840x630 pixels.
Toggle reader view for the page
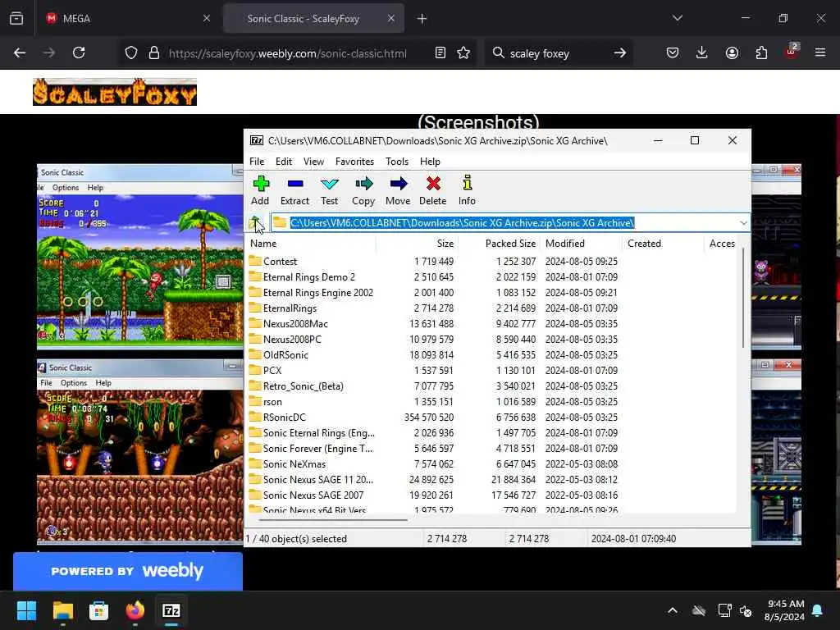pyautogui.click(x=441, y=53)
